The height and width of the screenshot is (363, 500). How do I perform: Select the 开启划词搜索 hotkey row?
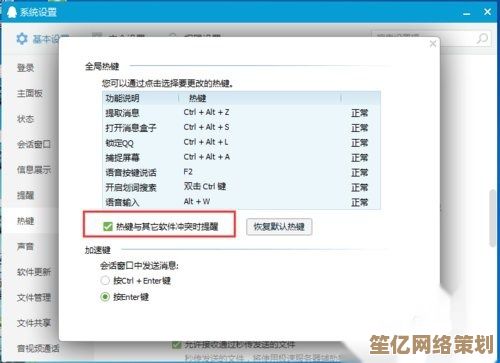[x=241, y=187]
